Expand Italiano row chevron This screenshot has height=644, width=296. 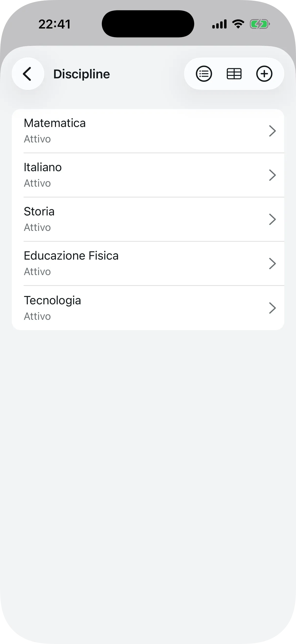click(x=272, y=175)
